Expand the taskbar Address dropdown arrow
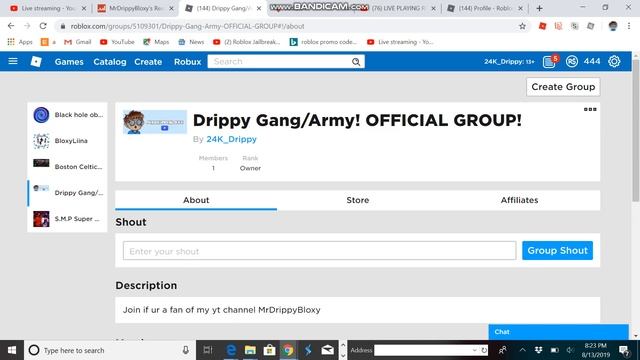 [x=474, y=350]
